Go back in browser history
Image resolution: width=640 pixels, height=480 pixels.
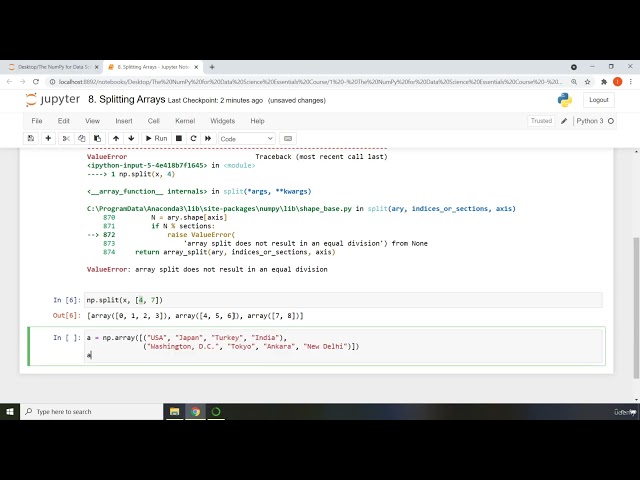pos(9,82)
